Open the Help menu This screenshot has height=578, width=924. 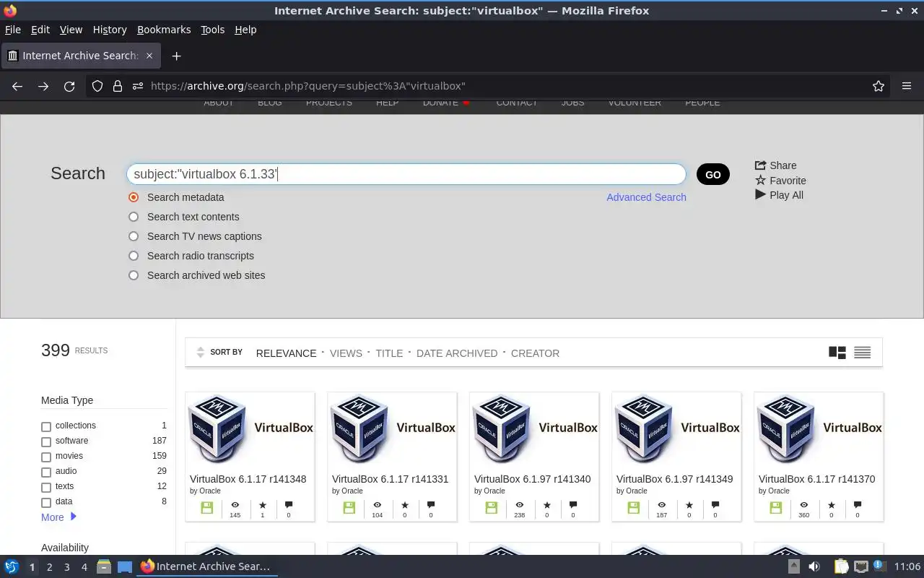(245, 30)
